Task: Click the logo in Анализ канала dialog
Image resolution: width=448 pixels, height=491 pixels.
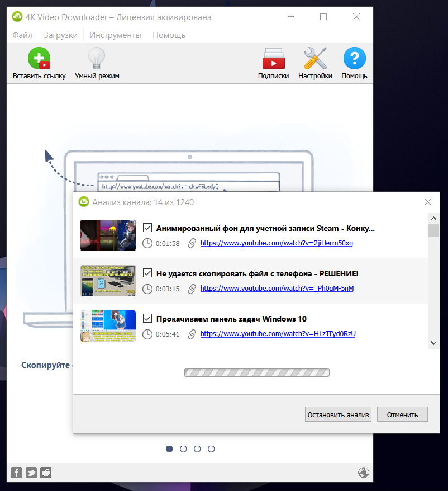Action: [84, 202]
